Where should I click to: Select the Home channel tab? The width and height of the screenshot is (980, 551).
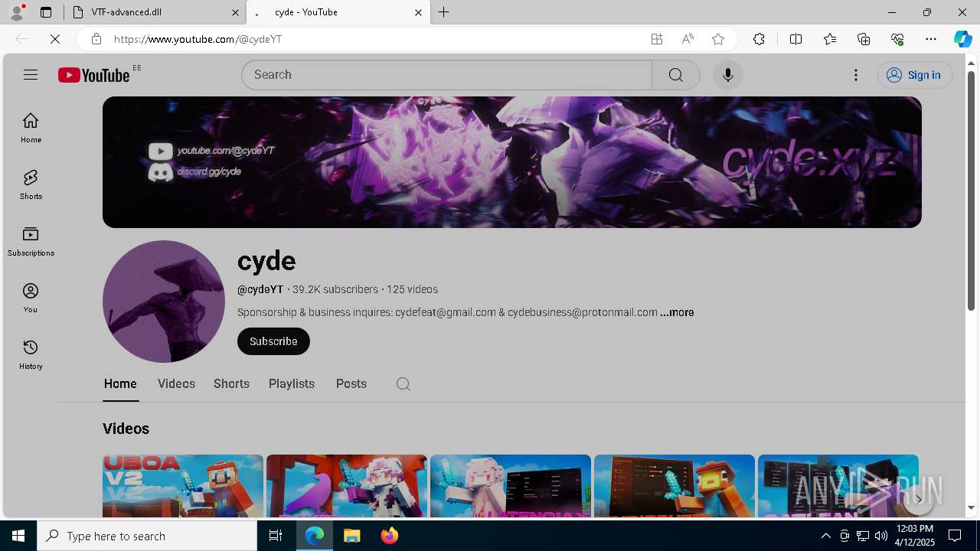[120, 384]
